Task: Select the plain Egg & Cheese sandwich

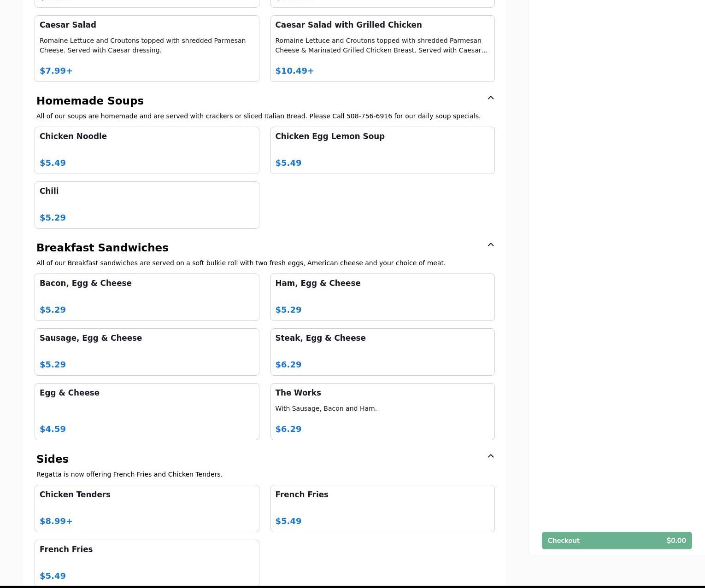Action: tap(147, 411)
